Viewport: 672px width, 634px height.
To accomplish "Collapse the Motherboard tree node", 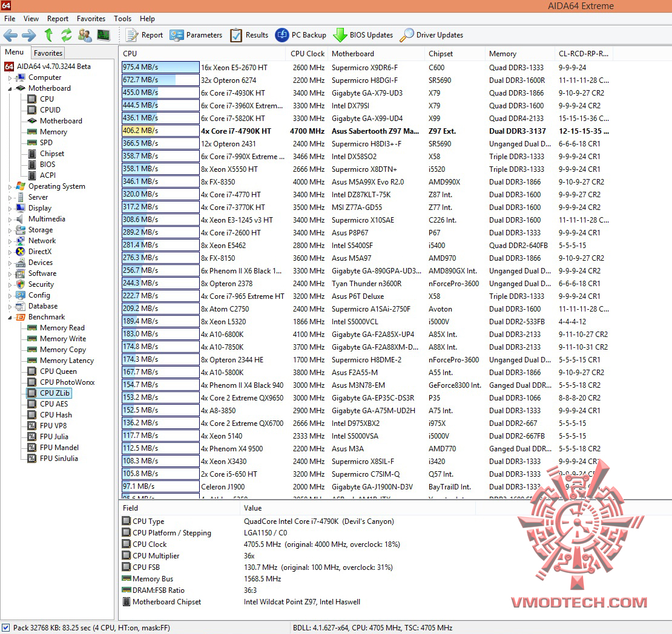I will click(10, 89).
